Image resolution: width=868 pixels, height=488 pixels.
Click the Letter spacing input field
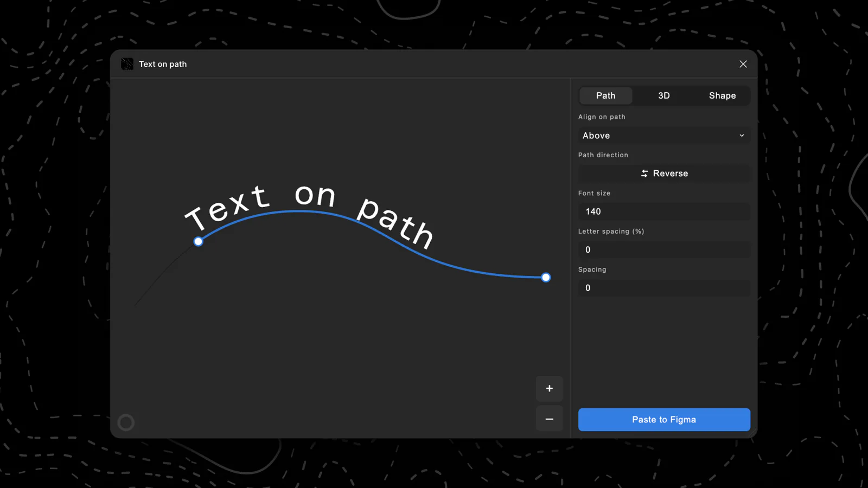[x=664, y=250]
